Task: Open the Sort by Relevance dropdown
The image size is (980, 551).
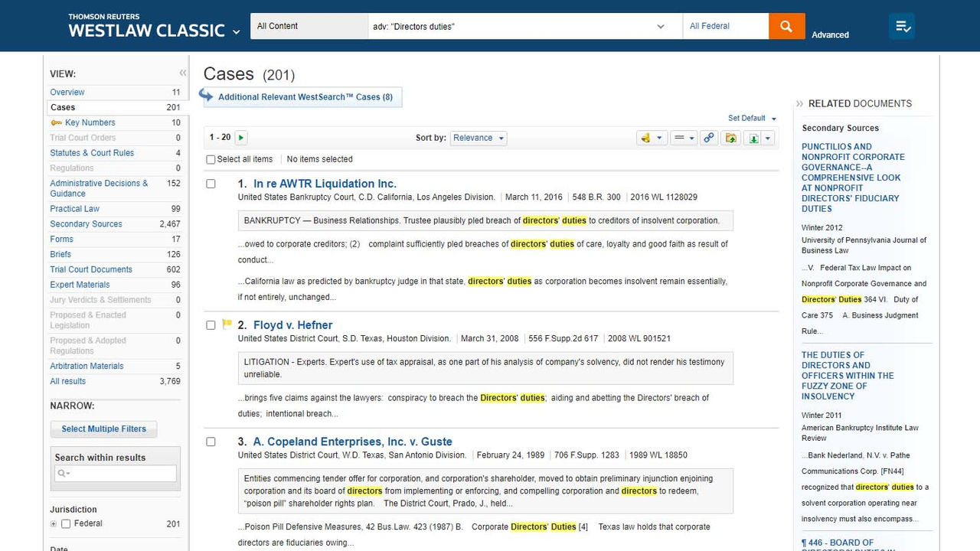Action: 479,138
